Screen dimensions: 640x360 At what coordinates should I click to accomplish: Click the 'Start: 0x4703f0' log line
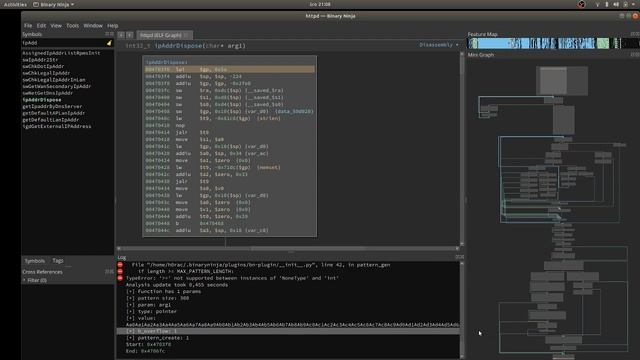[x=148, y=344]
